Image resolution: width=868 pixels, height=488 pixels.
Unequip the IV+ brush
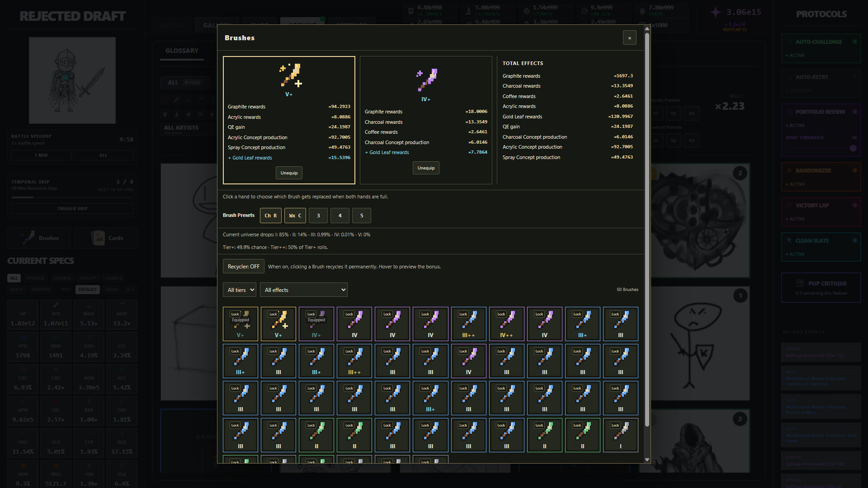coord(426,168)
